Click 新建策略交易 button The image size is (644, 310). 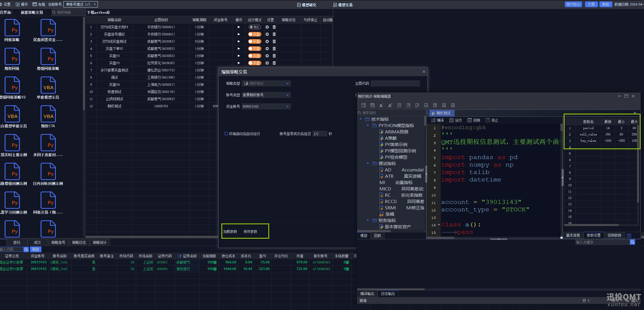(x=32, y=12)
